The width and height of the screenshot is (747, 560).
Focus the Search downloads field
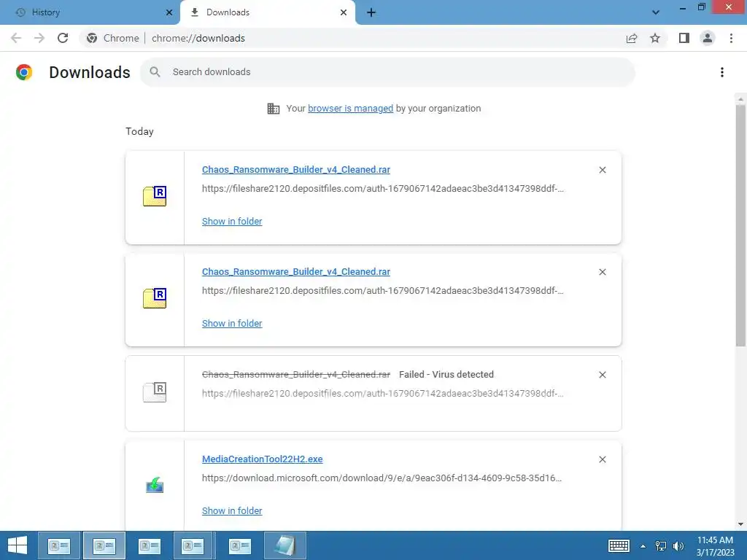387,72
